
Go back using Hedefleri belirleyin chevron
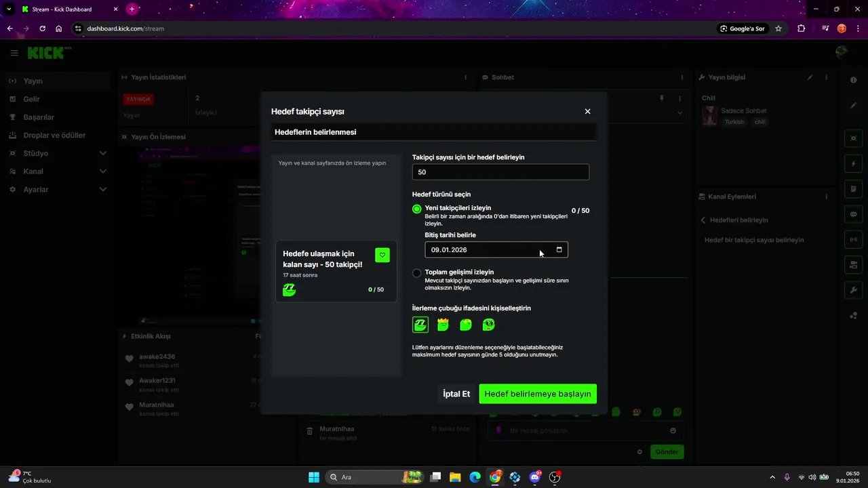click(703, 220)
